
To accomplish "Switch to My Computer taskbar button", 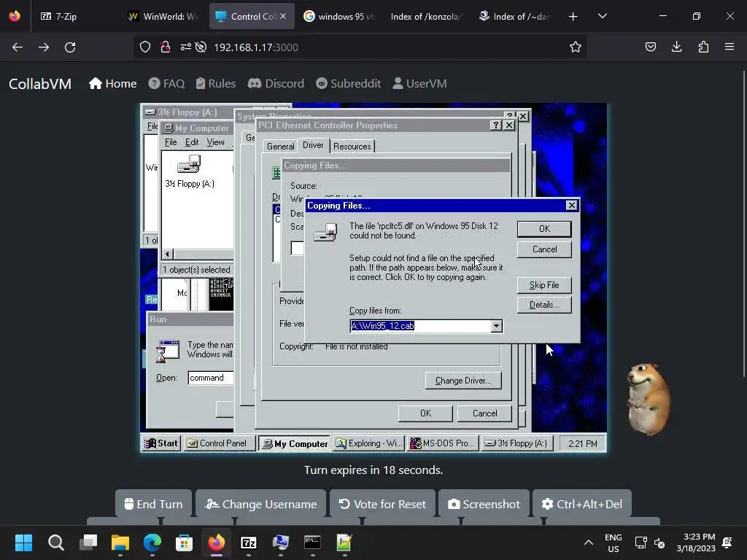I will click(295, 443).
